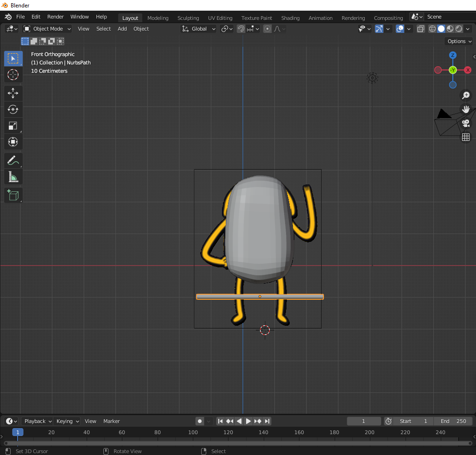Viewport: 476px width, 455px height.
Task: Activate the Rotate tool
Action: [x=13, y=109]
